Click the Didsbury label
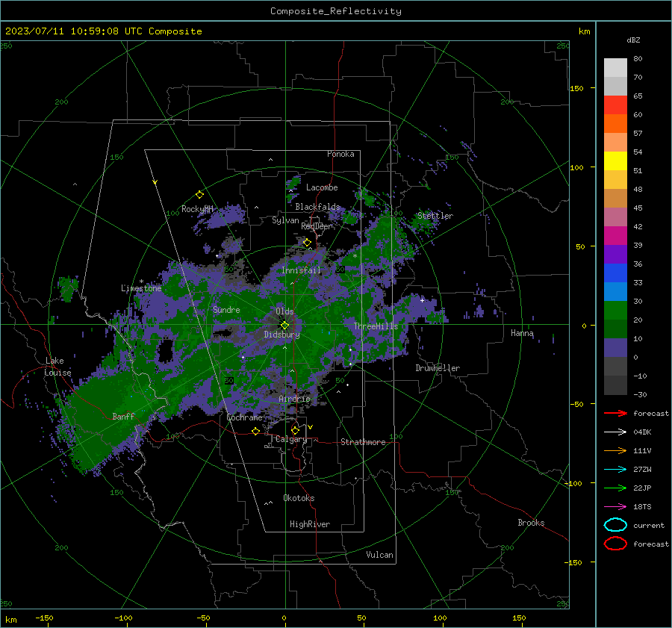 [281, 335]
